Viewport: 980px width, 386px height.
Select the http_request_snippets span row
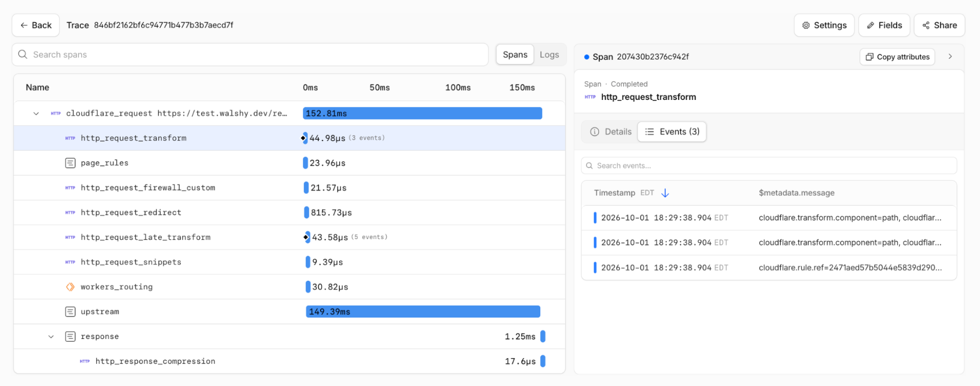pos(289,262)
